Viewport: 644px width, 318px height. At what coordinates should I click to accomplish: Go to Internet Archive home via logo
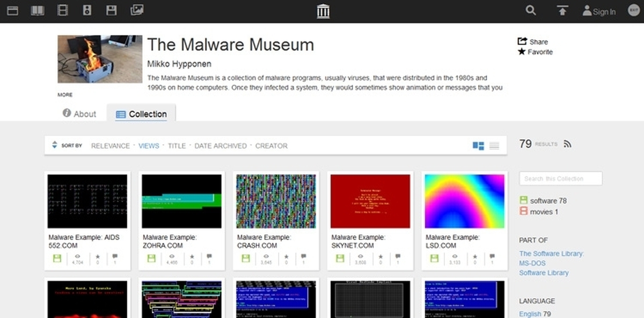coord(323,11)
